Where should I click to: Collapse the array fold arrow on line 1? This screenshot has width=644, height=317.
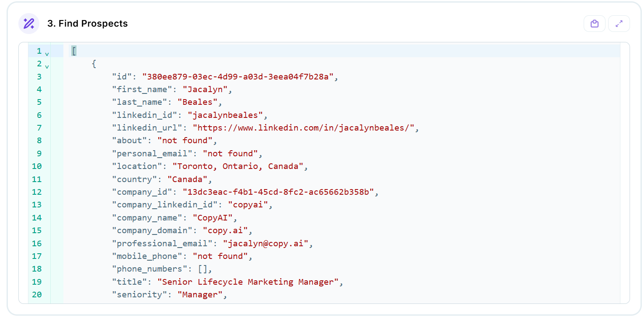[x=47, y=53]
